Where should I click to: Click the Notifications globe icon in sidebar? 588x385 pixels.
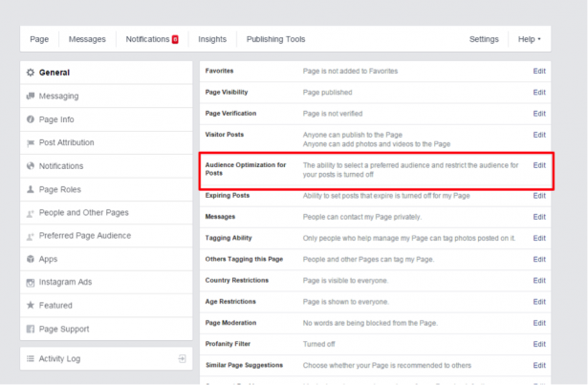pos(31,165)
